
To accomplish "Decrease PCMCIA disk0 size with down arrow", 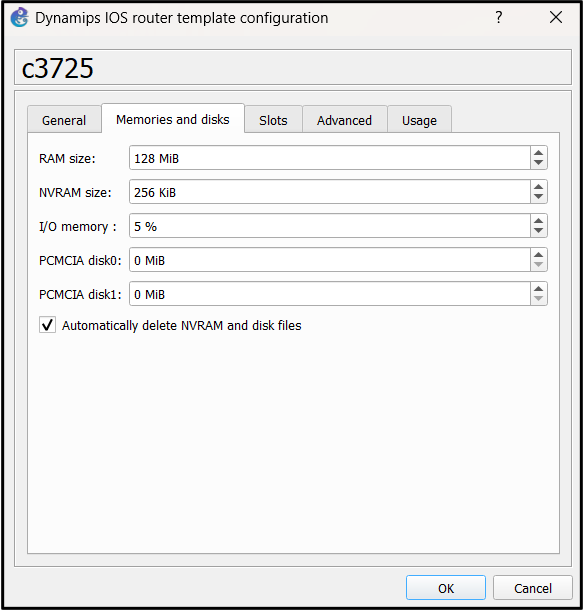I will 539,265.
